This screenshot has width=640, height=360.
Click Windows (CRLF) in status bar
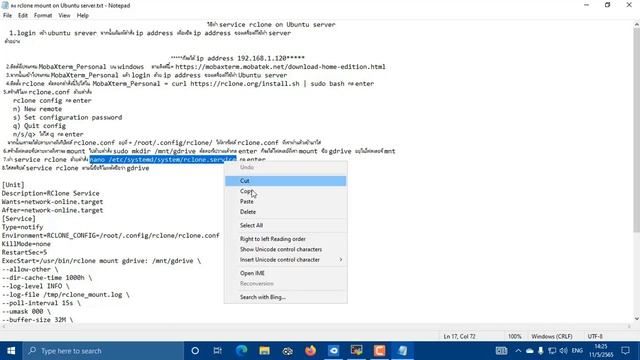click(552, 336)
